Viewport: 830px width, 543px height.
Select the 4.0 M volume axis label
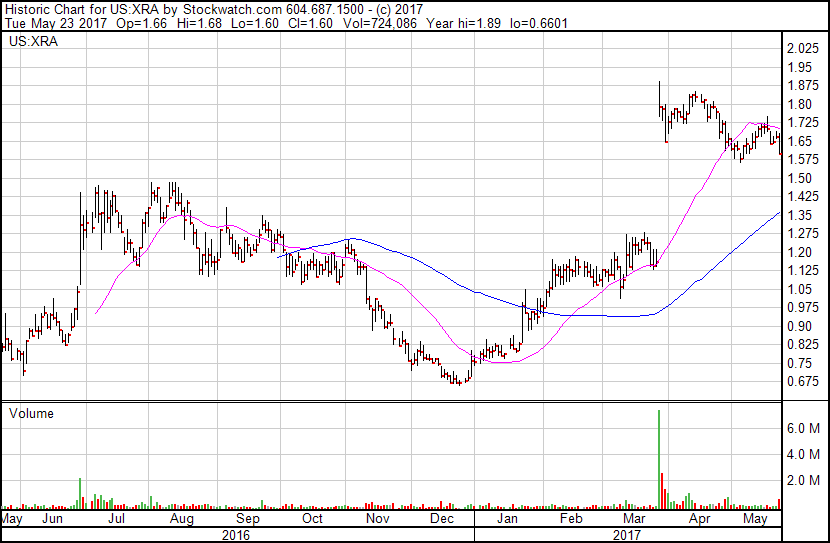click(804, 454)
